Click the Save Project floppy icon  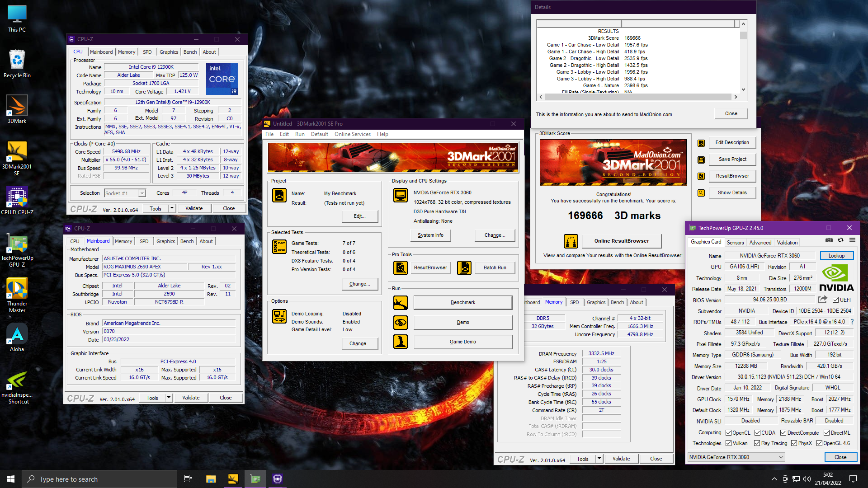(x=701, y=160)
